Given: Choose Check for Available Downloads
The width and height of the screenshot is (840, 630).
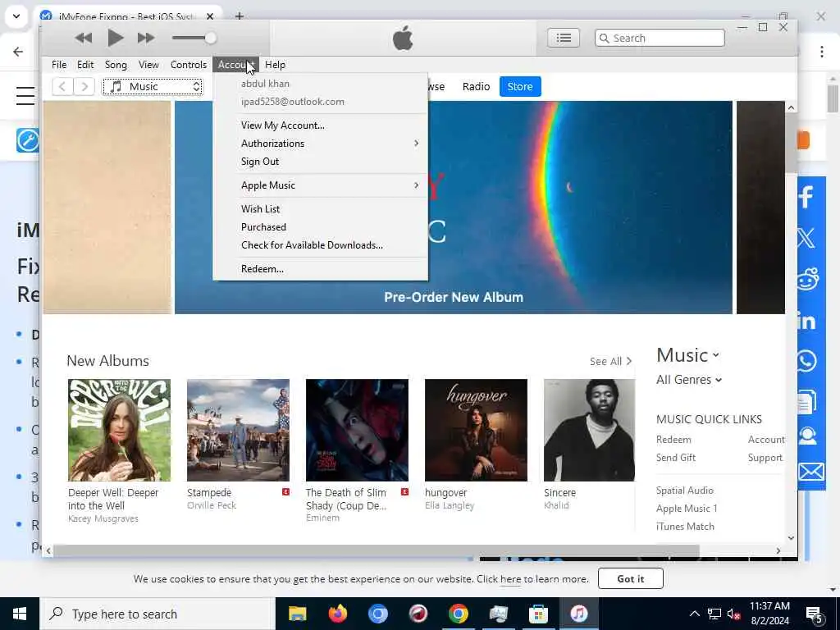Looking at the screenshot, I should (x=321, y=245).
